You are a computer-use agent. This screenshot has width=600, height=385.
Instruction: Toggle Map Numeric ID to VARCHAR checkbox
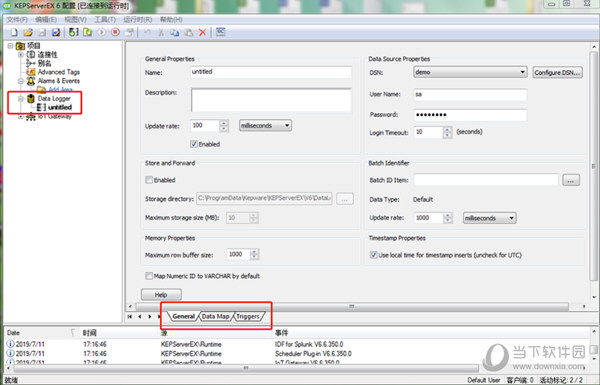pyautogui.click(x=149, y=276)
